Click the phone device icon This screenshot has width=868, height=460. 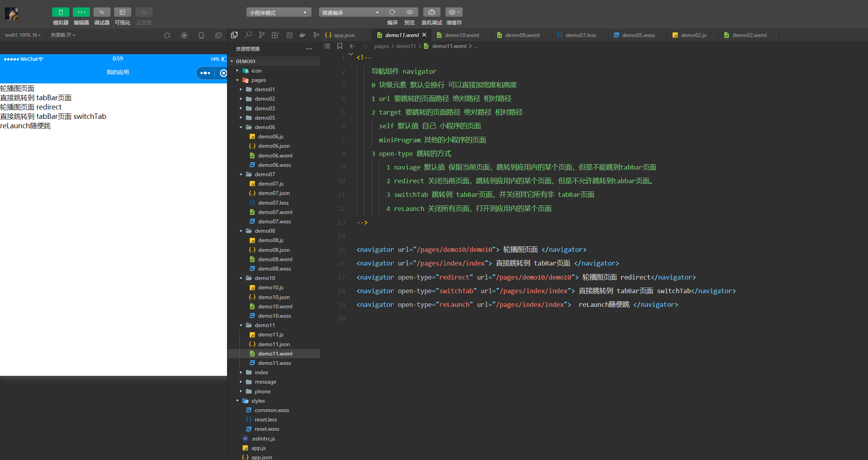pos(201,35)
